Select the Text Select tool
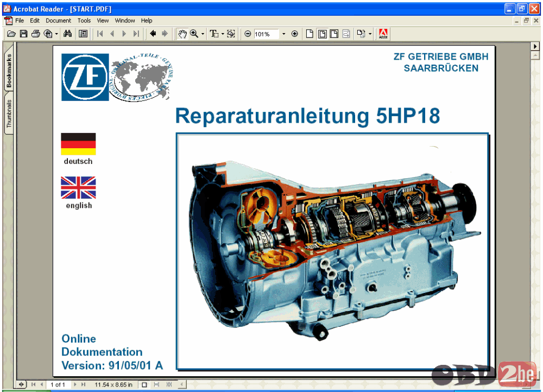This screenshot has height=392, width=543. 214,34
